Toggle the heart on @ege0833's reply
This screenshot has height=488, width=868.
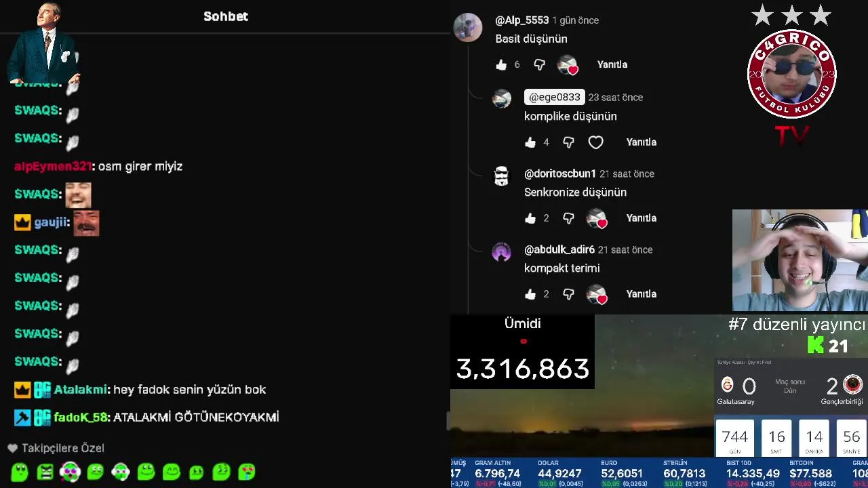click(x=595, y=142)
